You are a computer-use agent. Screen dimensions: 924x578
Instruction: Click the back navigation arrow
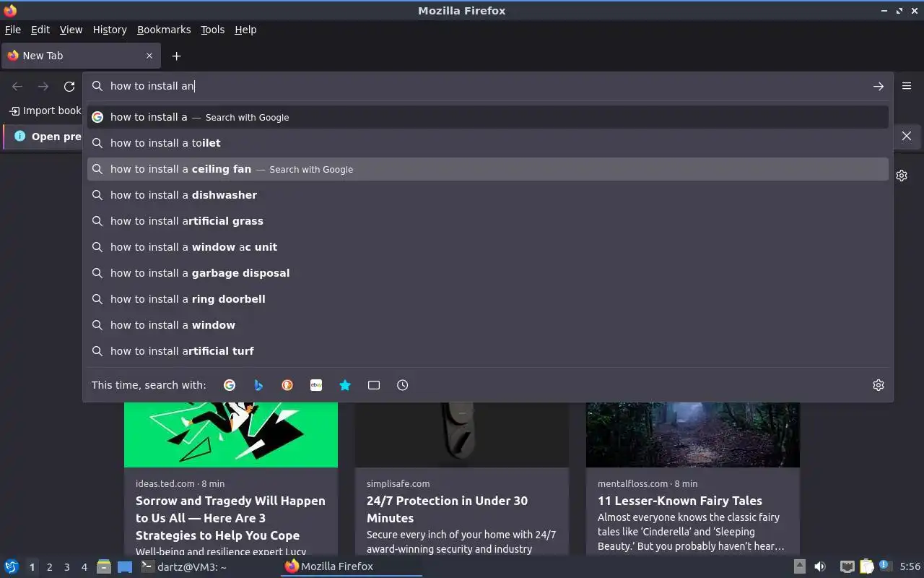(17, 86)
